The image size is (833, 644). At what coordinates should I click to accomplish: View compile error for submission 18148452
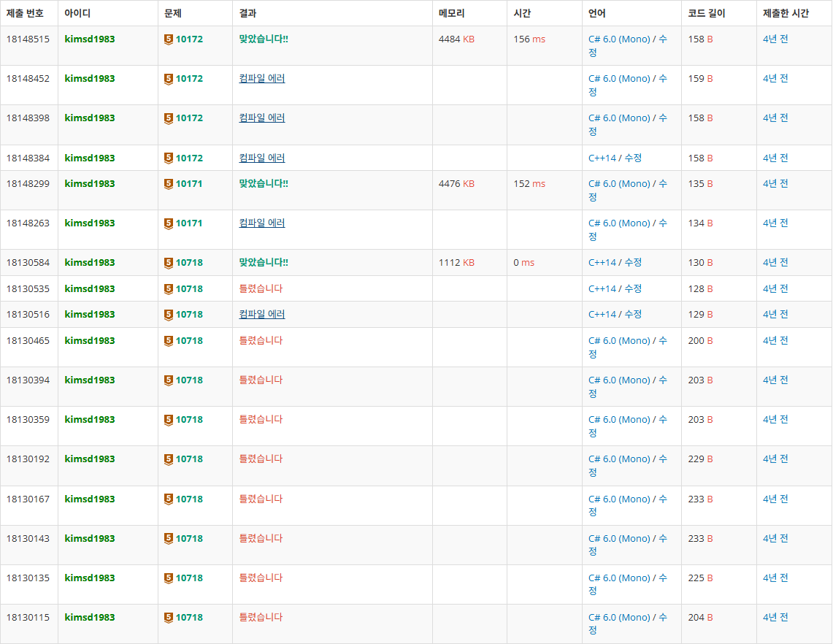262,79
